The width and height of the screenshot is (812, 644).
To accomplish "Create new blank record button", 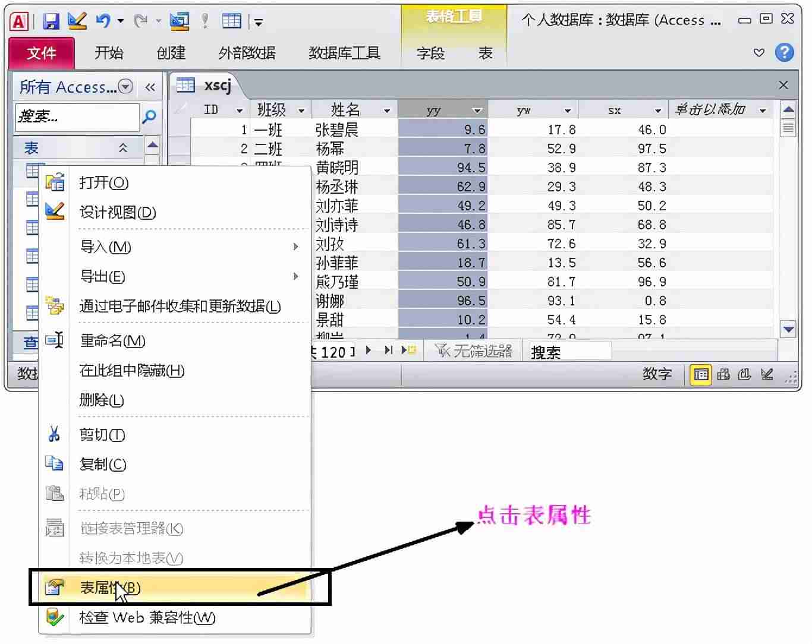I will [x=408, y=350].
